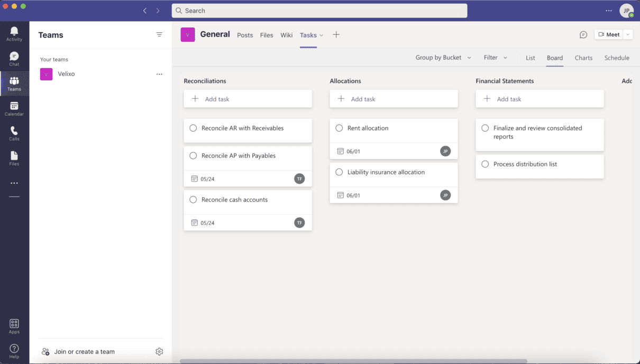Expand the Meet button dropdown arrow
The image size is (640, 364).
coord(628,34)
